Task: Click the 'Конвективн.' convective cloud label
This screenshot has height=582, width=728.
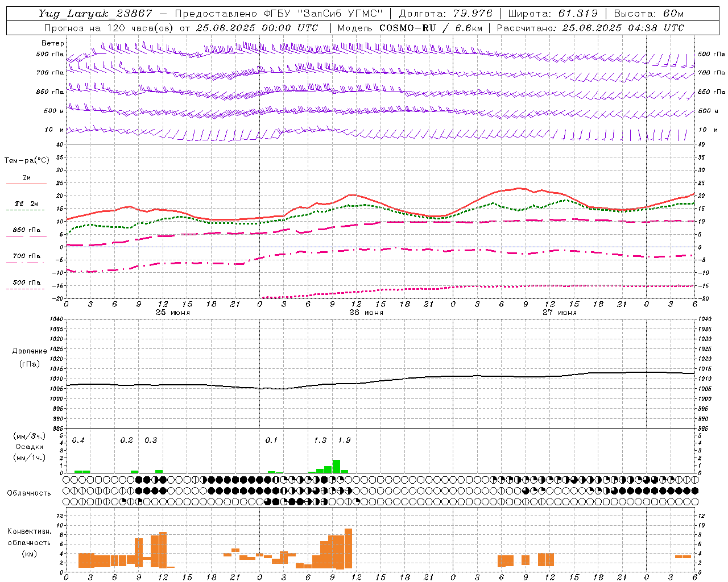Action: 30,531
